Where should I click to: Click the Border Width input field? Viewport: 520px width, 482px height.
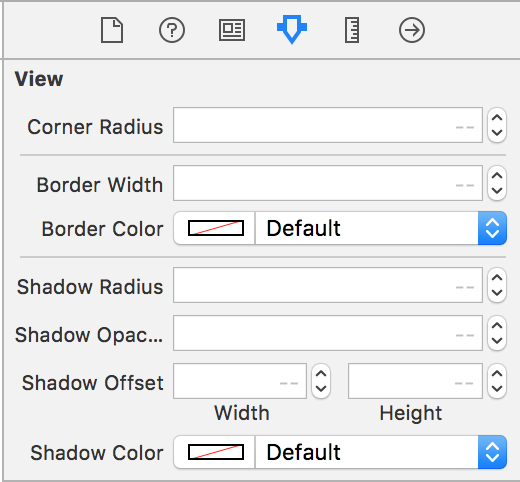tap(328, 183)
